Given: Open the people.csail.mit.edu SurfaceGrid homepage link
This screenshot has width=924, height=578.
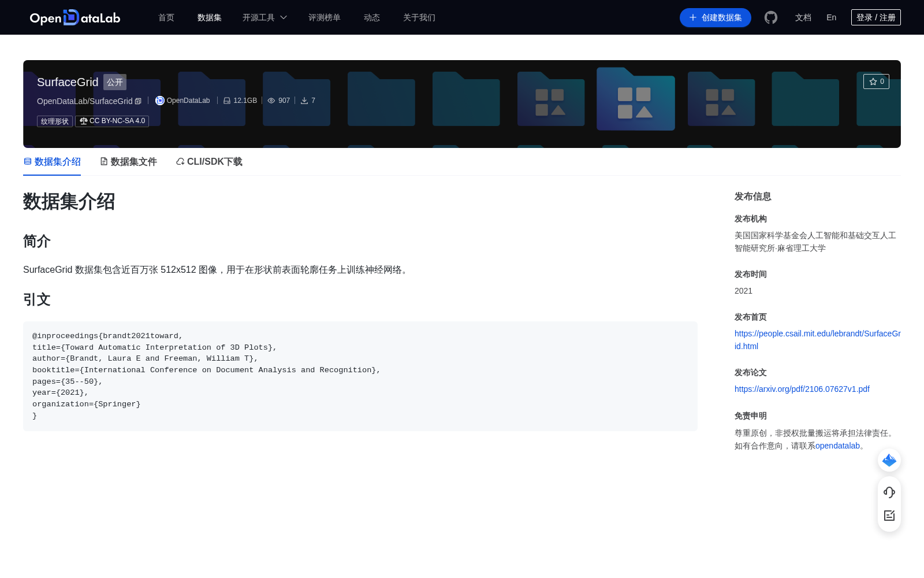Looking at the screenshot, I should (x=818, y=340).
